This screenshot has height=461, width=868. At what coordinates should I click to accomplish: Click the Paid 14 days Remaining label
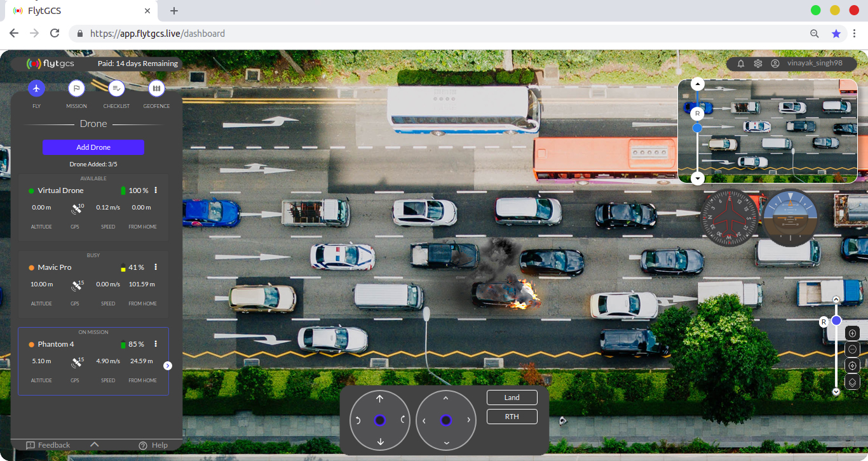(x=138, y=63)
